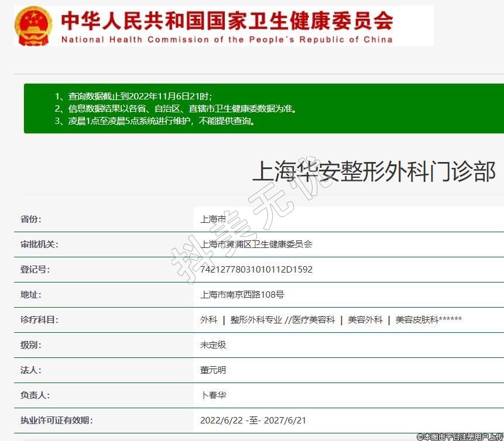This screenshot has height=441, width=504.
Task: Select the 负责人 name 卜春华
Action: 213,395
